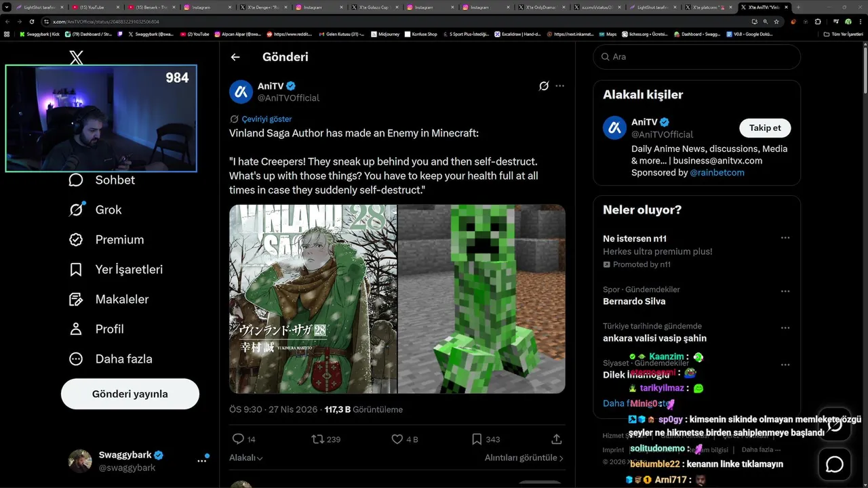
Task: Open more options for Bernardo Silva trend
Action: pyautogui.click(x=785, y=291)
